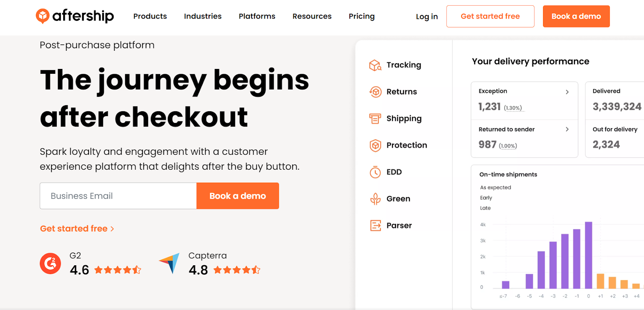This screenshot has width=644, height=310.
Task: Expand the Exception card chevron
Action: click(x=567, y=92)
